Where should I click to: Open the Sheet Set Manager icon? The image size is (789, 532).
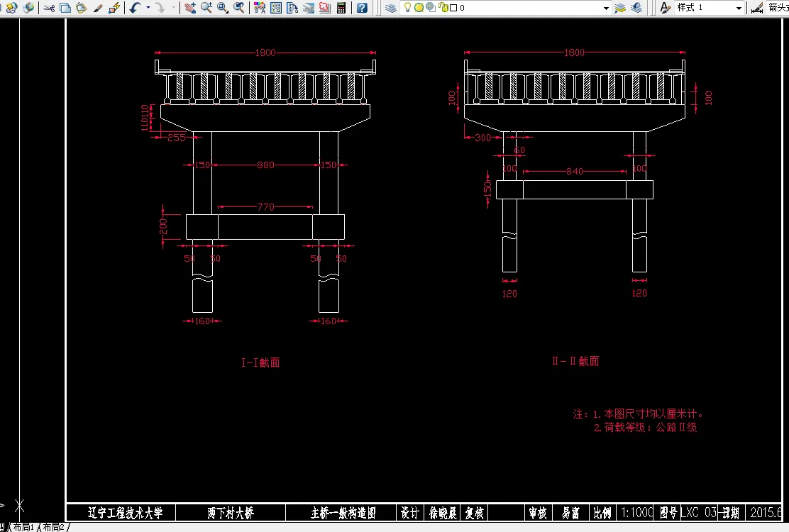point(309,8)
